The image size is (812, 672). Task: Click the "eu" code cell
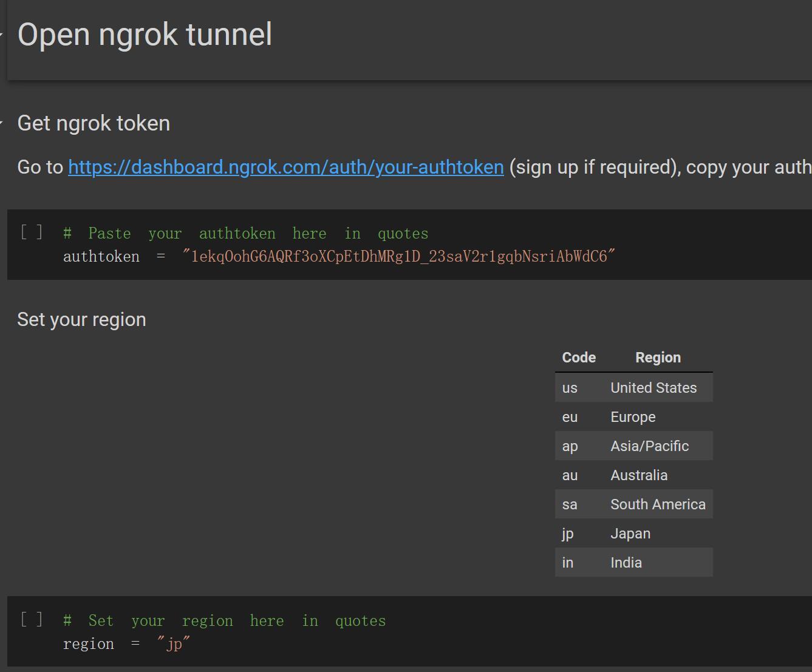tap(570, 417)
